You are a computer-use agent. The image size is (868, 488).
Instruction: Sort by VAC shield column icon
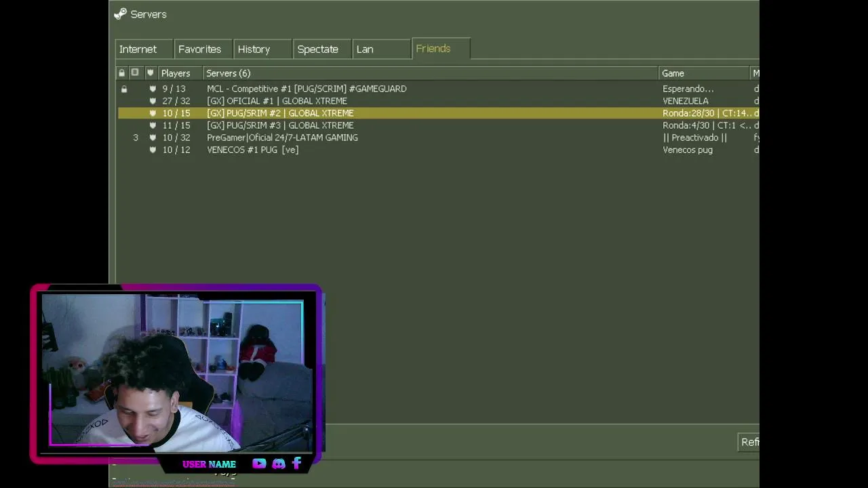click(150, 73)
